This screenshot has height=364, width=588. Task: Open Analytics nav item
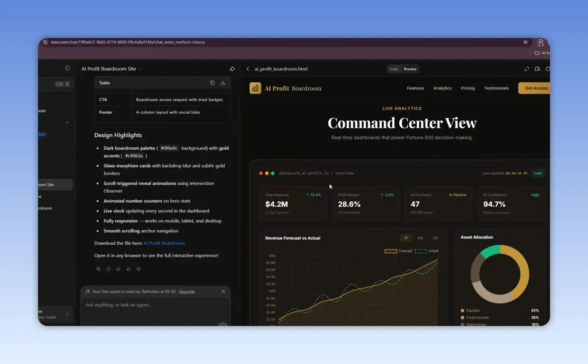pyautogui.click(x=442, y=88)
